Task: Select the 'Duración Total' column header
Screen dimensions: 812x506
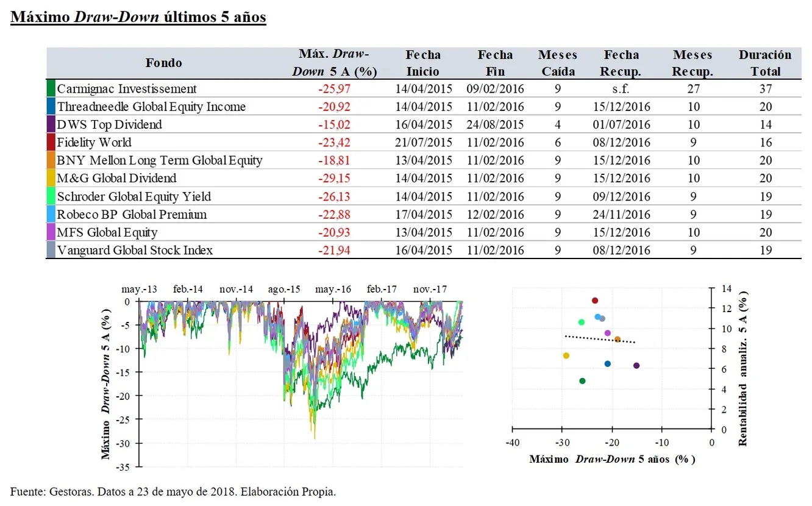Action: coord(765,63)
